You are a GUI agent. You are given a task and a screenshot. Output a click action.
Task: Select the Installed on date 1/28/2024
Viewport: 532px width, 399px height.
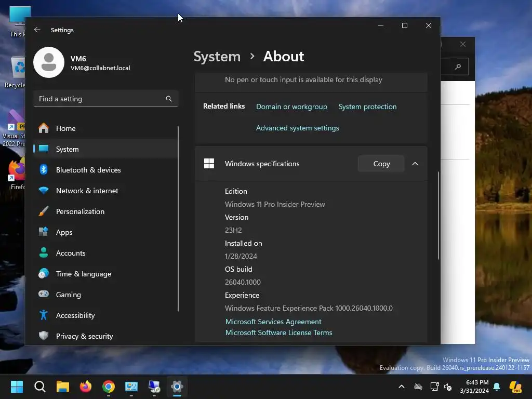241,256
